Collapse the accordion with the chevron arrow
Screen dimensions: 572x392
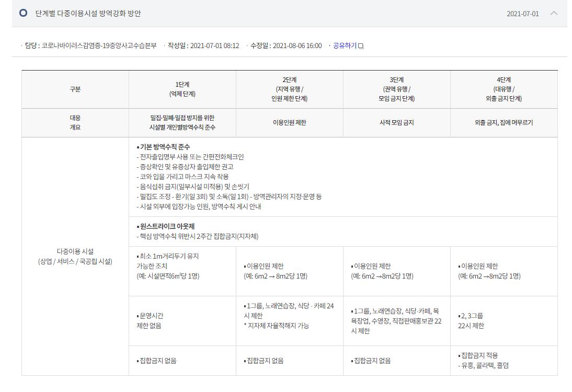click(553, 13)
